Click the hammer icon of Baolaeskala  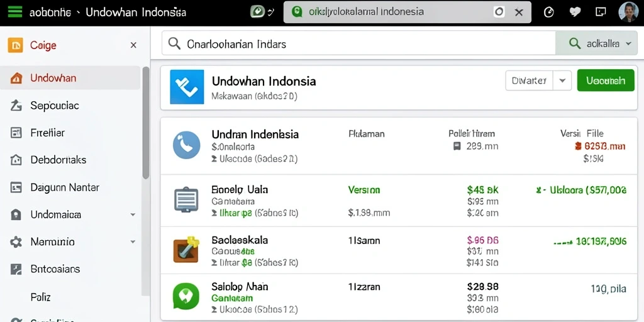tap(186, 249)
